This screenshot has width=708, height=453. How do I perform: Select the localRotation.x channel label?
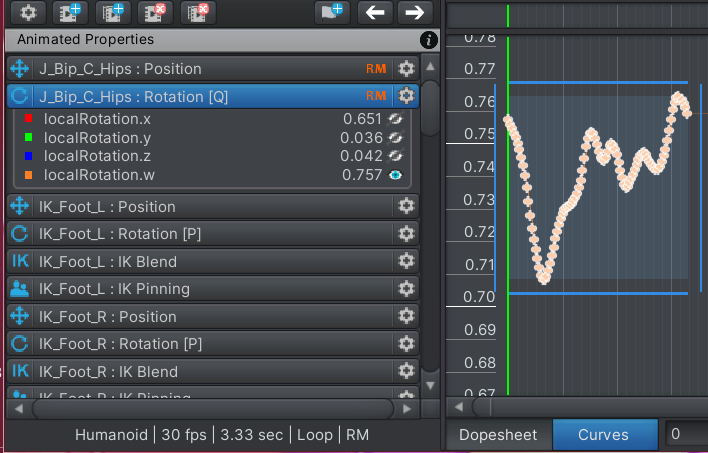pyautogui.click(x=97, y=119)
